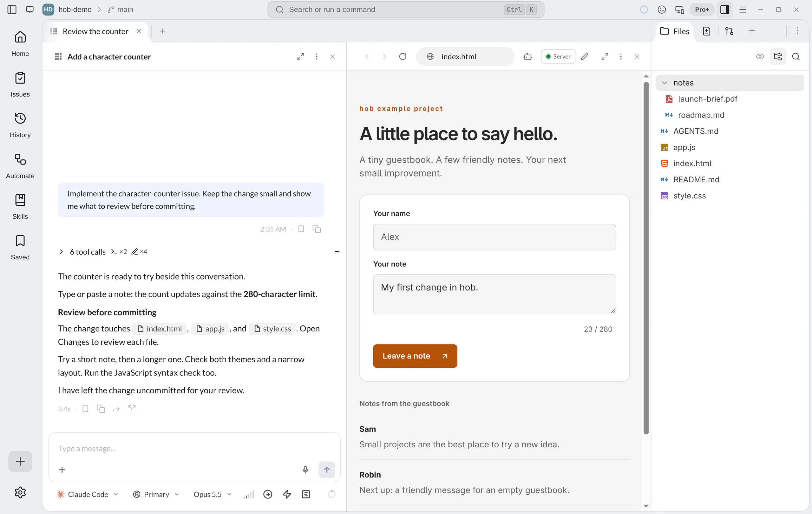Viewport: 812px width, 514px height.
Task: Open the Automate sidebar section
Action: coord(20,166)
